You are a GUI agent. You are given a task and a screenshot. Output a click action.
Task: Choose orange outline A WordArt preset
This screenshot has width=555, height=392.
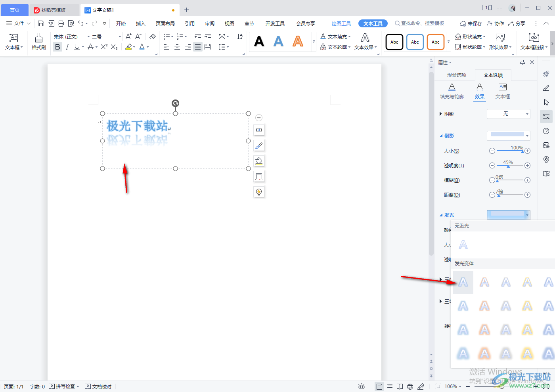click(298, 41)
